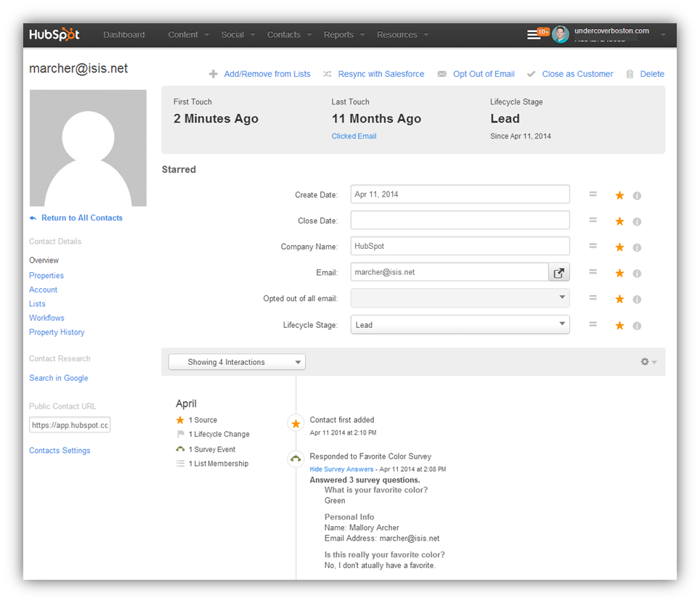
Task: Open Contacts Settings link
Action: (x=60, y=451)
